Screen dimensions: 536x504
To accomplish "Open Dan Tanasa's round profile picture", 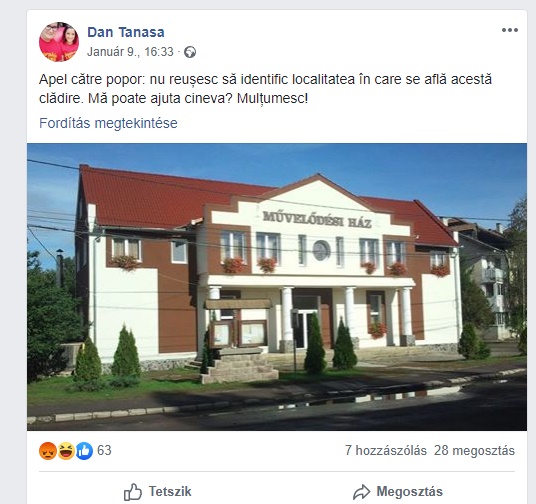I will tap(59, 42).
